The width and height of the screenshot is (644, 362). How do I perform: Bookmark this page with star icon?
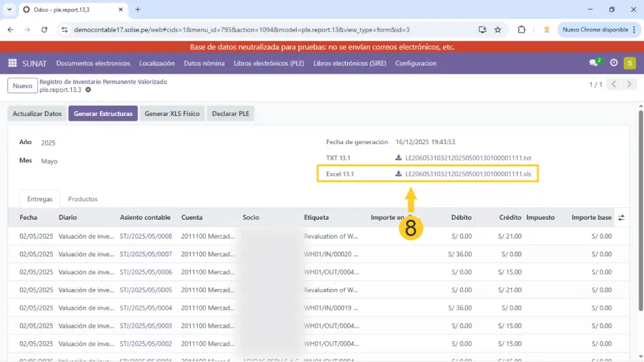pos(498,30)
